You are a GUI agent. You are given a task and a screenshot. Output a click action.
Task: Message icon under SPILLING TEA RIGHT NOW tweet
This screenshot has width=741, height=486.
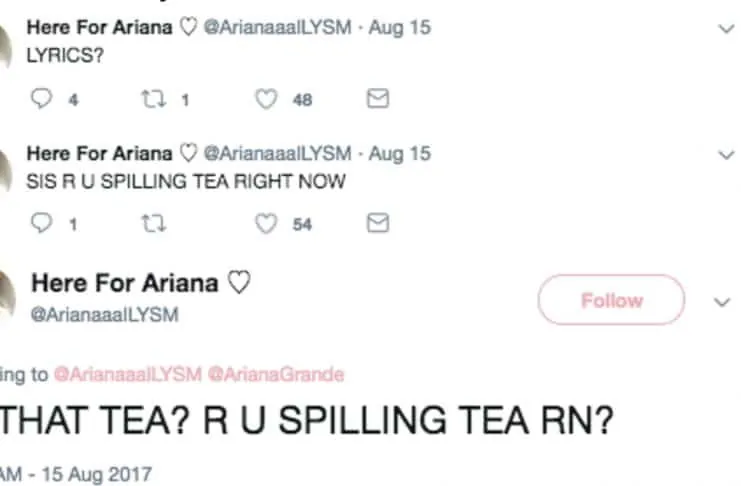click(378, 224)
